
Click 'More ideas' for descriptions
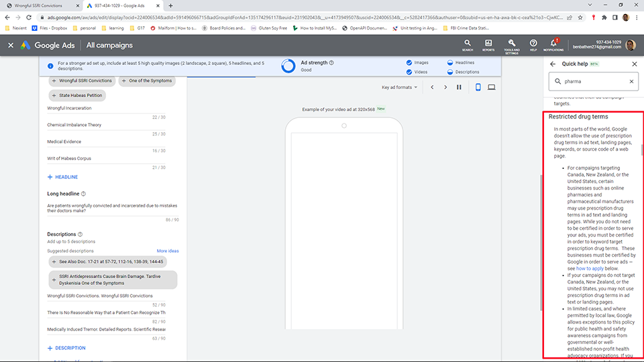pyautogui.click(x=168, y=251)
